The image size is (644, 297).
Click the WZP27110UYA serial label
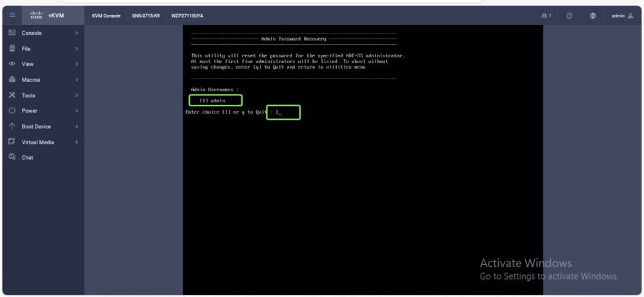point(187,16)
